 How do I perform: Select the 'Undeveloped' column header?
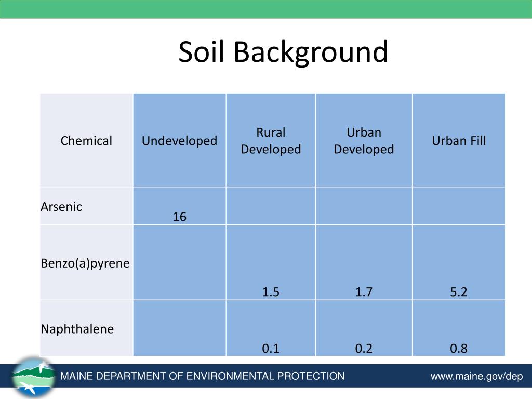point(179,140)
